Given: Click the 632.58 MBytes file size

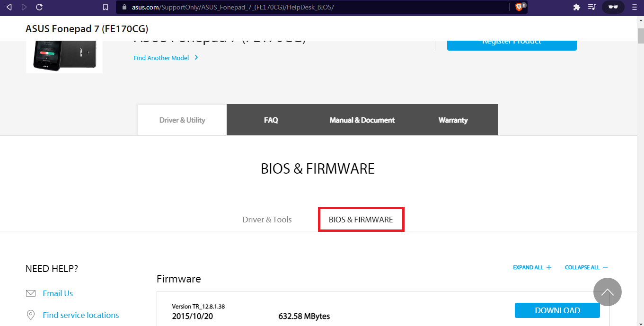Looking at the screenshot, I should pos(304,316).
